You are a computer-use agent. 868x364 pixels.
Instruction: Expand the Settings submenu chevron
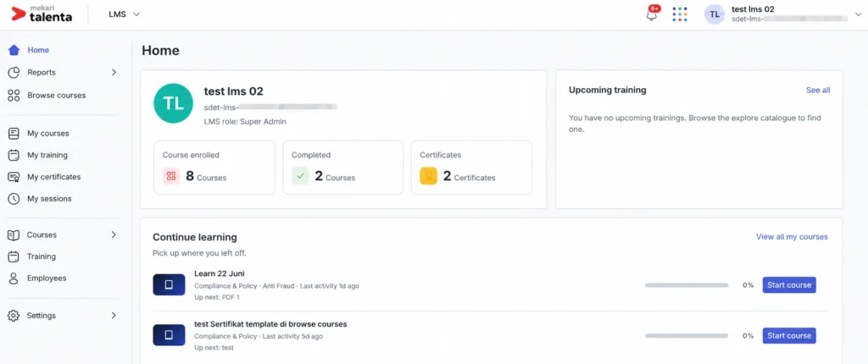[x=114, y=315]
